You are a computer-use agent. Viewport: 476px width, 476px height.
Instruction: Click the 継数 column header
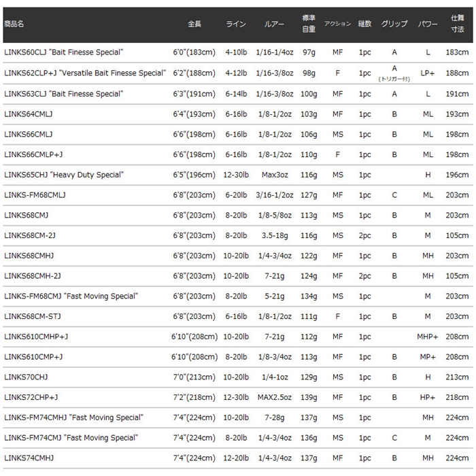[x=365, y=24]
